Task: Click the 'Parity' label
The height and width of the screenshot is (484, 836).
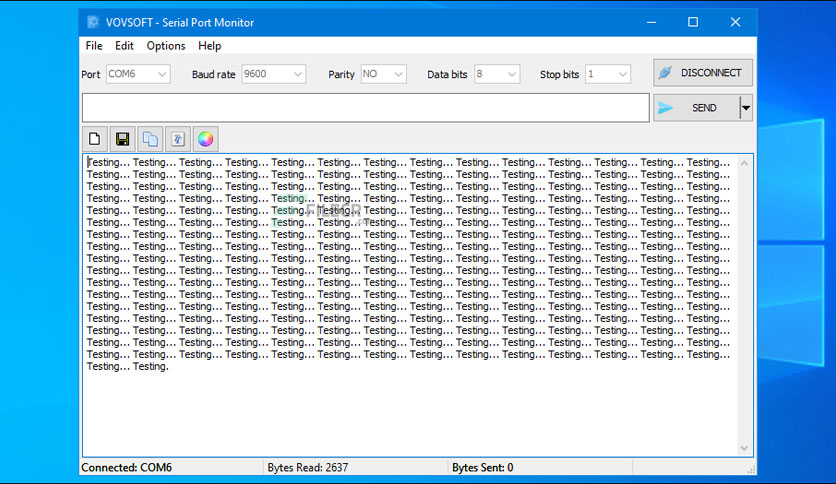Action: pyautogui.click(x=341, y=75)
